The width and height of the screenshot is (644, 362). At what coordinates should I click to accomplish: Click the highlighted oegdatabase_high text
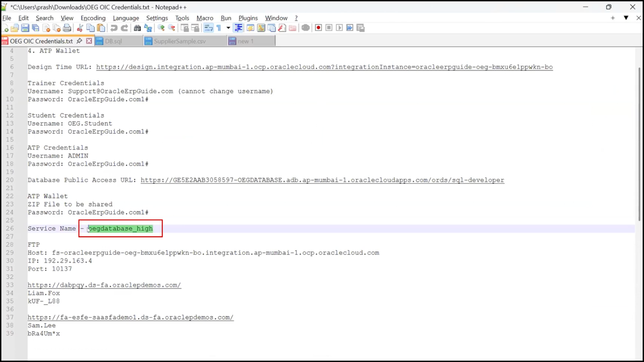[120, 229]
